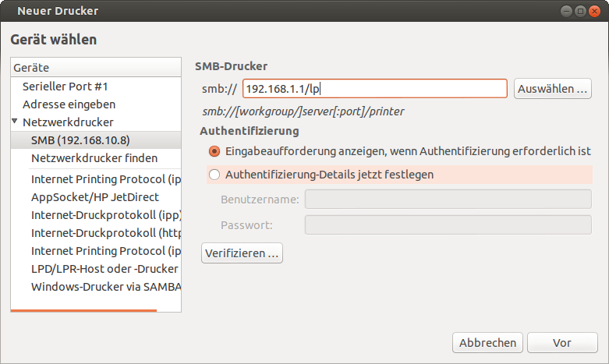Open Netzwerkdrucker finden option
609x364 pixels.
[x=96, y=158]
